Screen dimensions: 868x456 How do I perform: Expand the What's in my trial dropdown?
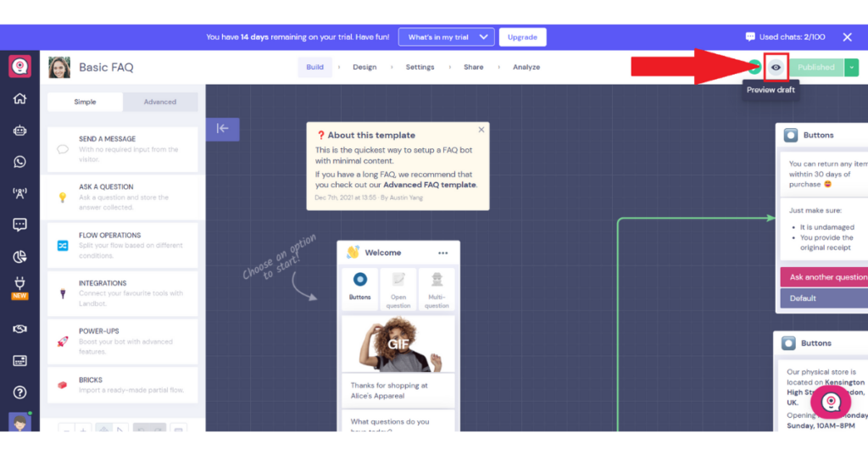446,37
